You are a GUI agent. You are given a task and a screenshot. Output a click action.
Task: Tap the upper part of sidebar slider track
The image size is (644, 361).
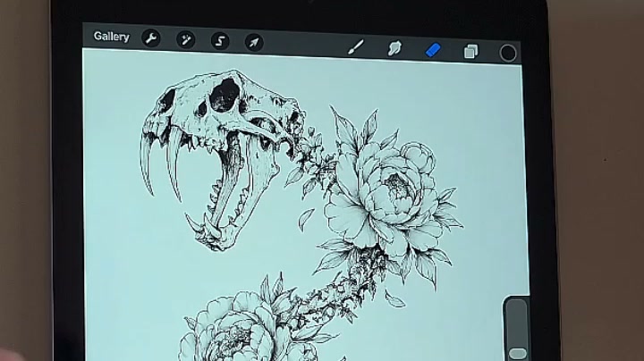(x=517, y=320)
